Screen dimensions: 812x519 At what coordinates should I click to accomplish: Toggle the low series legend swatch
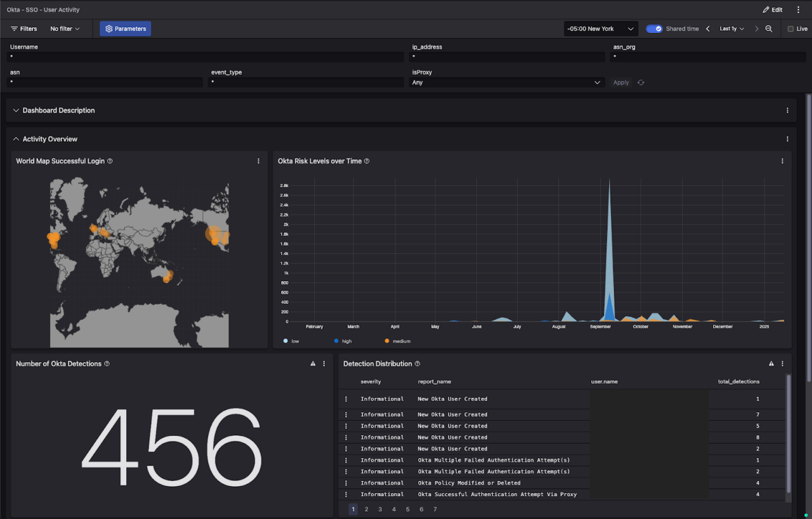[x=286, y=341]
